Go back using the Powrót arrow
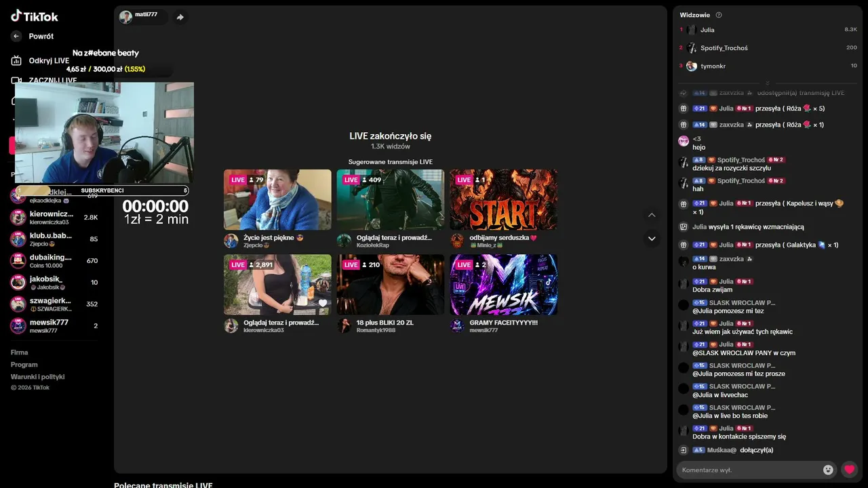Screen dimensions: 868x488 click(16, 36)
